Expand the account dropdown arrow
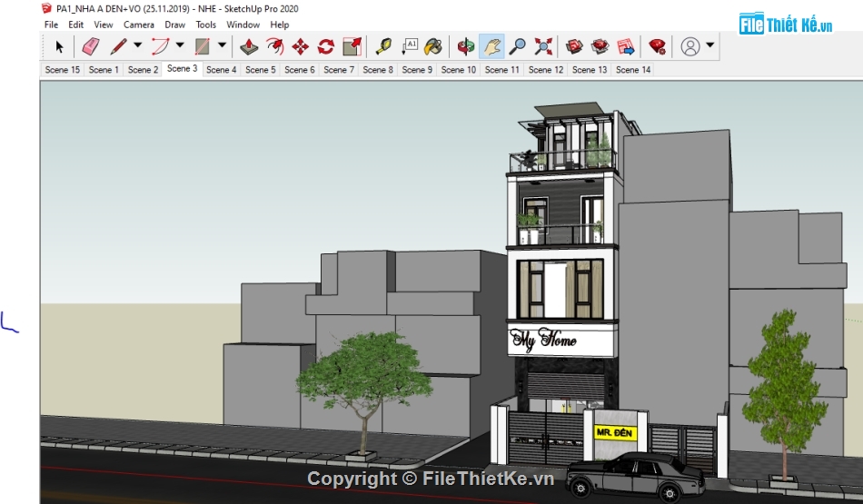863x504 pixels. 710,45
